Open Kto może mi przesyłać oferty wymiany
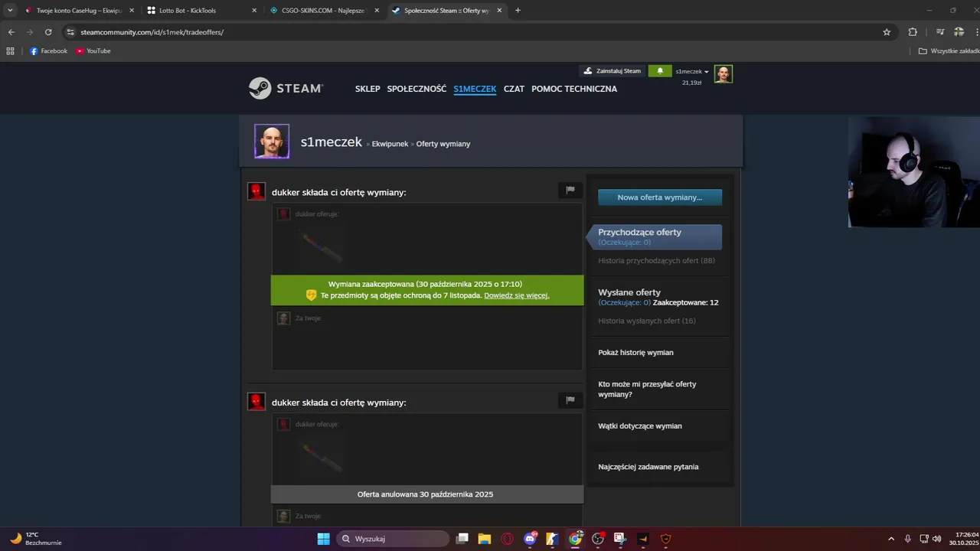The image size is (980, 551). (x=647, y=390)
